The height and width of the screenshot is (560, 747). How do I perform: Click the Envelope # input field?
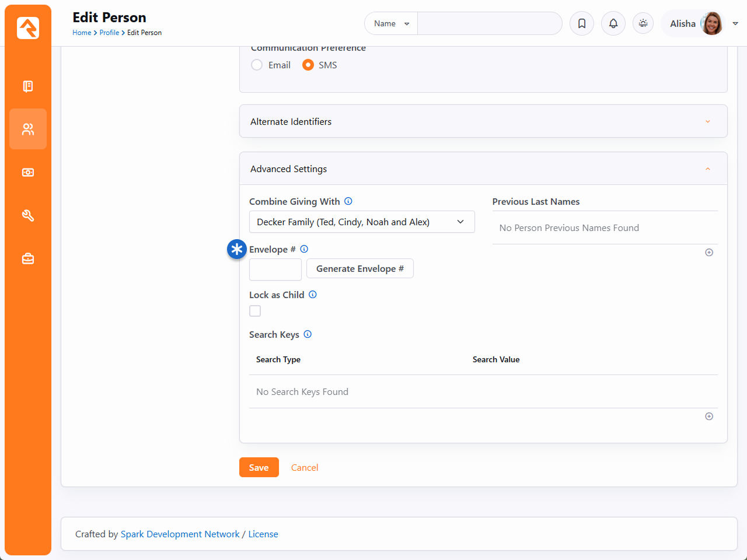pyautogui.click(x=275, y=269)
